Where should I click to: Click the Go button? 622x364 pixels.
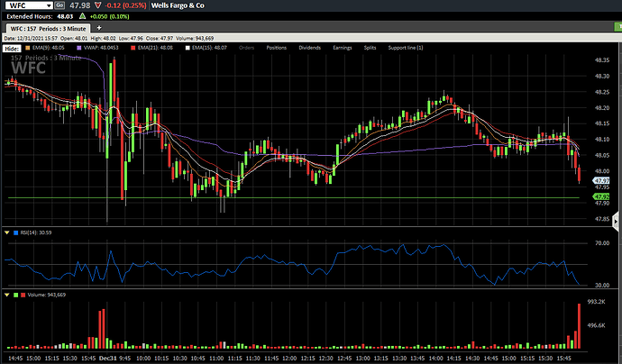(x=59, y=5)
